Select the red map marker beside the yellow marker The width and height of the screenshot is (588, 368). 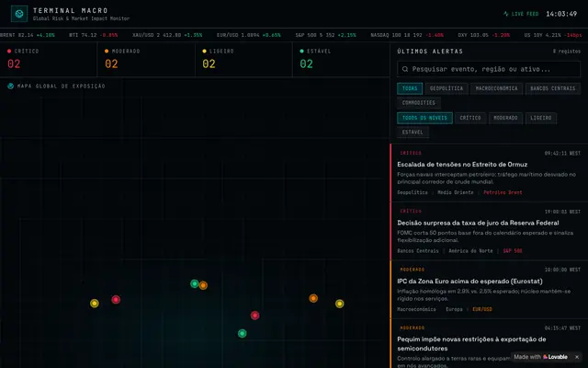point(116,299)
